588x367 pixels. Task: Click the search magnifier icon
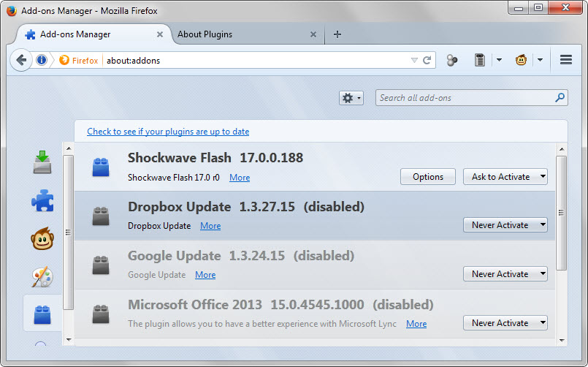(560, 97)
